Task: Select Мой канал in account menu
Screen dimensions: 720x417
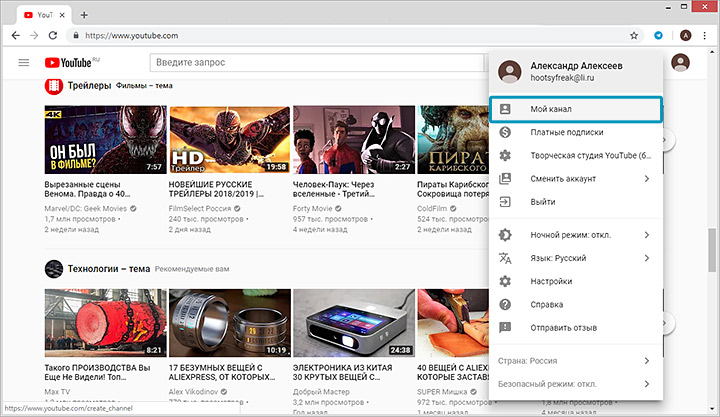Action: pyautogui.click(x=575, y=109)
